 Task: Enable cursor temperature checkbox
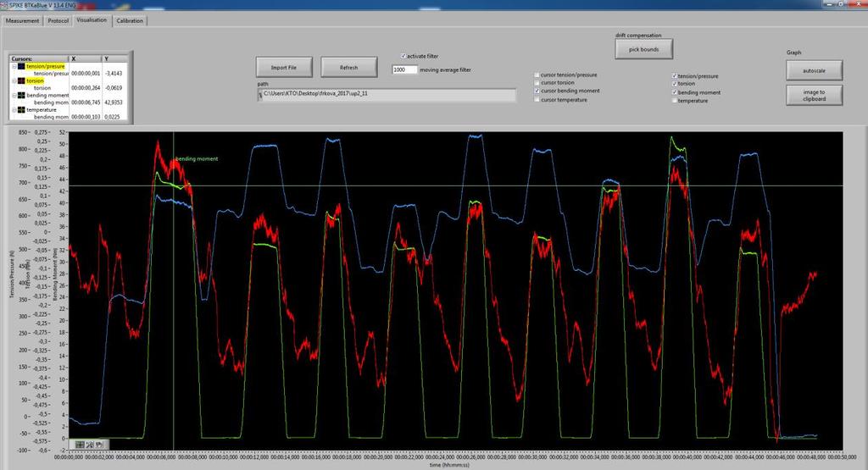coord(537,100)
